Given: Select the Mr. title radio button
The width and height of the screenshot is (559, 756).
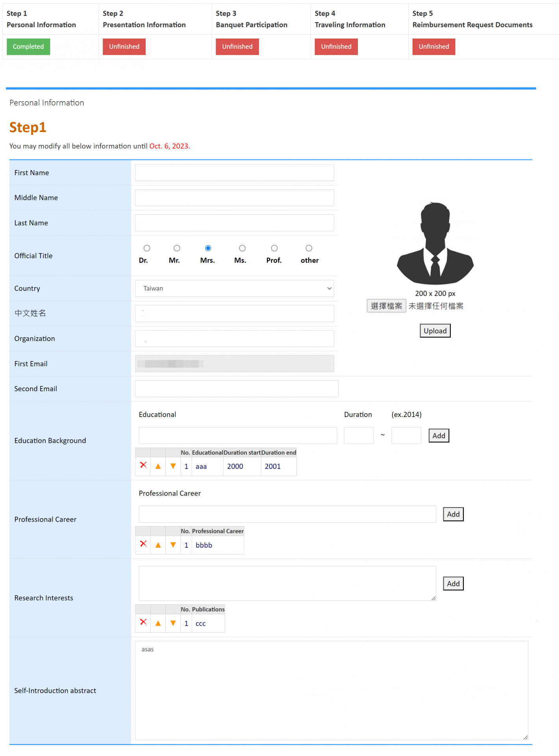Looking at the screenshot, I should pos(177,248).
